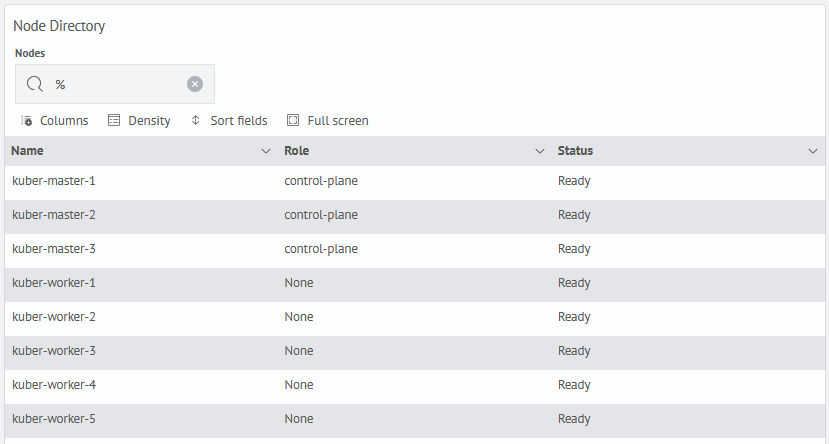829x444 pixels.
Task: Click the Ready status of kuber-worker-4
Action: (x=574, y=385)
